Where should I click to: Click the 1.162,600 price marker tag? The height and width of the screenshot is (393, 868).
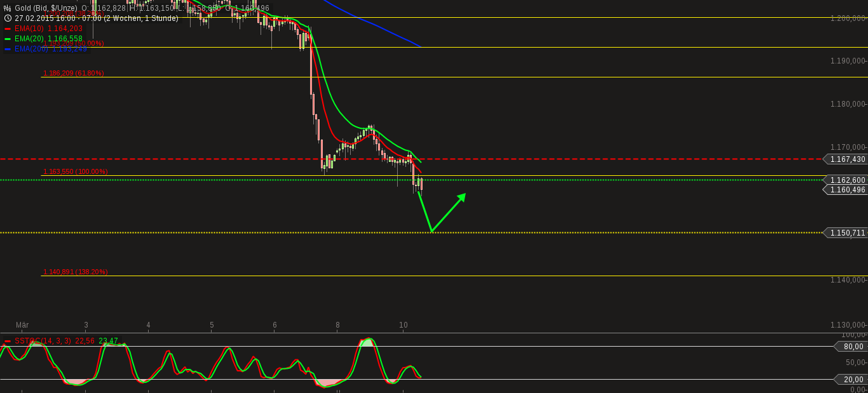coord(845,180)
